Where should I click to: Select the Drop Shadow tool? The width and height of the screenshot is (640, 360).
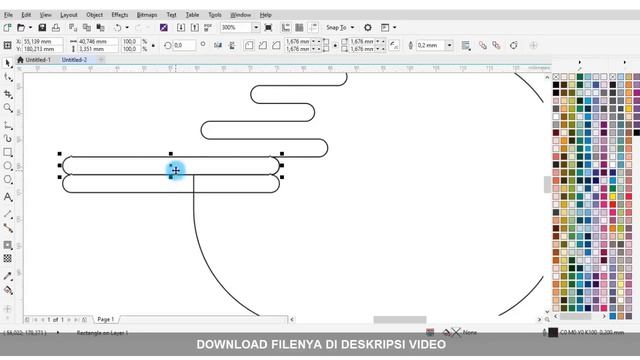tap(7, 245)
